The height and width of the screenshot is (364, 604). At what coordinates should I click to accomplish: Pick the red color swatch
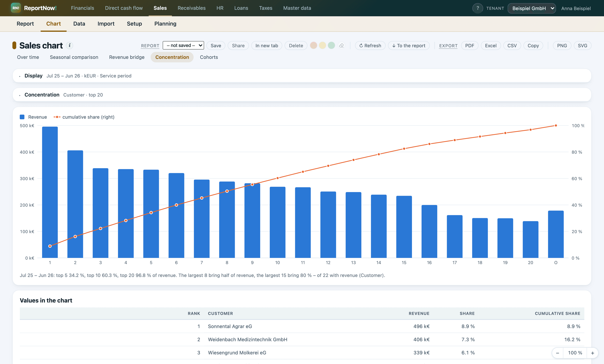(x=313, y=45)
